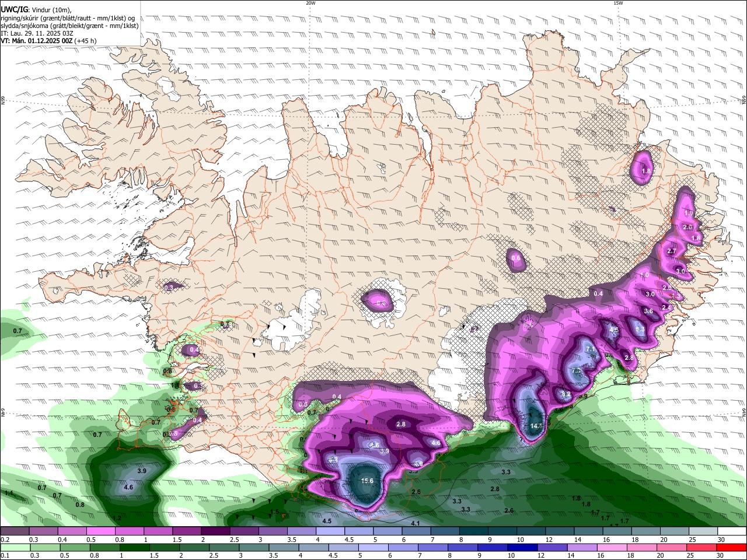The image size is (747, 560).
Task: Click the 15.6 precipitation value on the map
Action: (x=368, y=481)
